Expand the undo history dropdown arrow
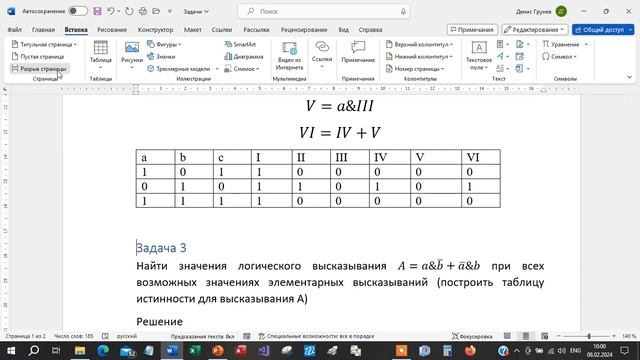Image resolution: width=640 pixels, height=360 pixels. [119, 11]
